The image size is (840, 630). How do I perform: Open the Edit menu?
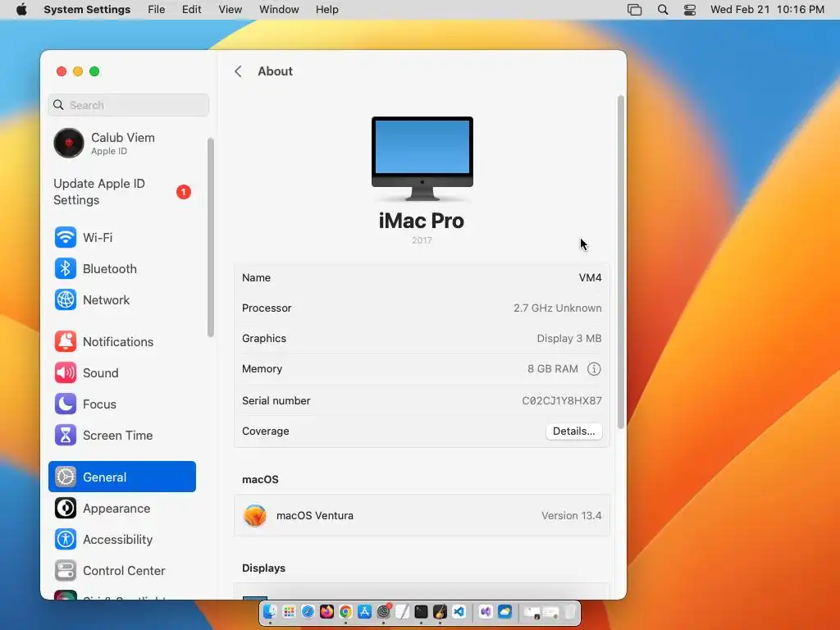click(x=191, y=9)
